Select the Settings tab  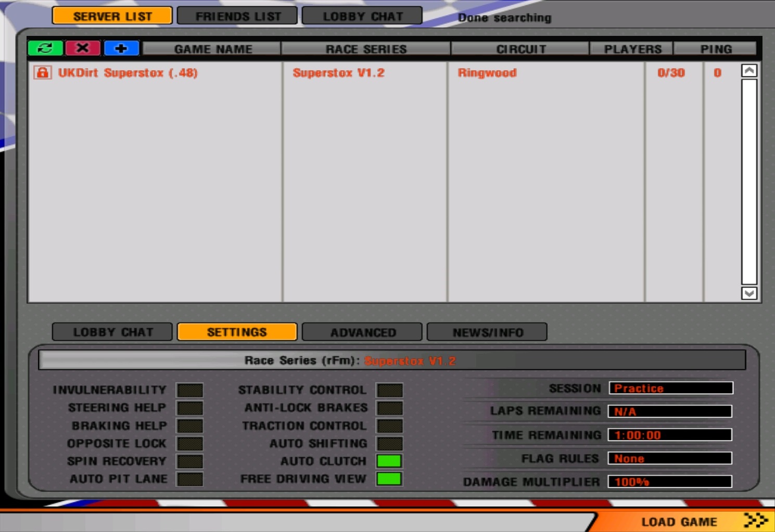coord(237,332)
